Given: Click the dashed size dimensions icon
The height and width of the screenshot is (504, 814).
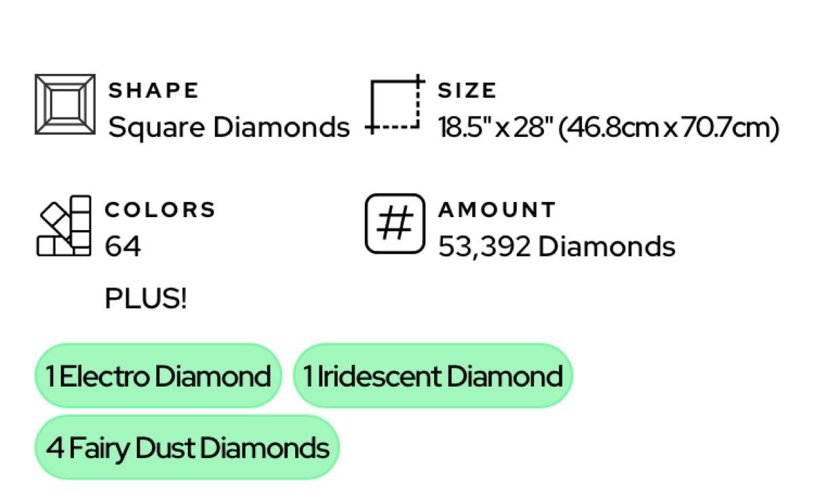Looking at the screenshot, I should (395, 105).
